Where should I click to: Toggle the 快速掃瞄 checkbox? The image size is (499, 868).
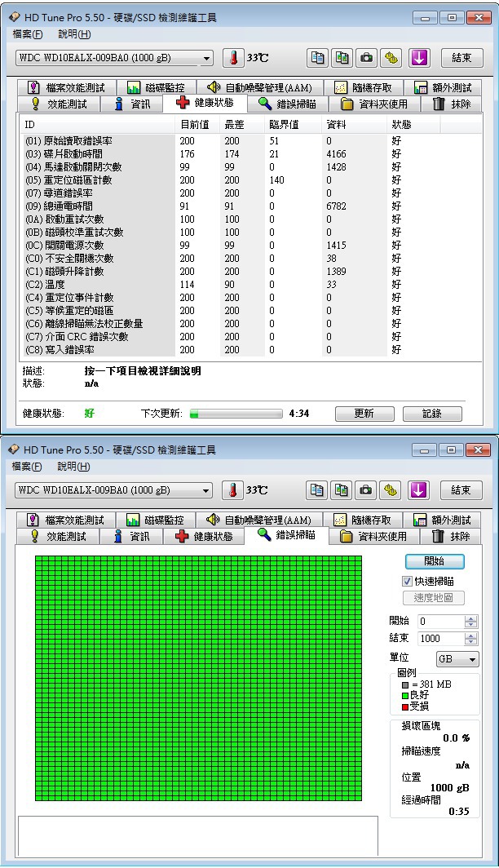click(407, 581)
